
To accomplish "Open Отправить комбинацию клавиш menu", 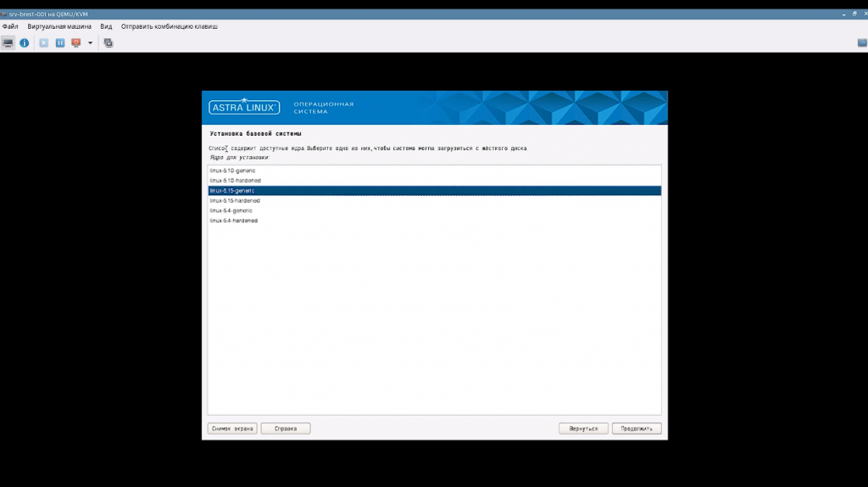I will (x=170, y=26).
